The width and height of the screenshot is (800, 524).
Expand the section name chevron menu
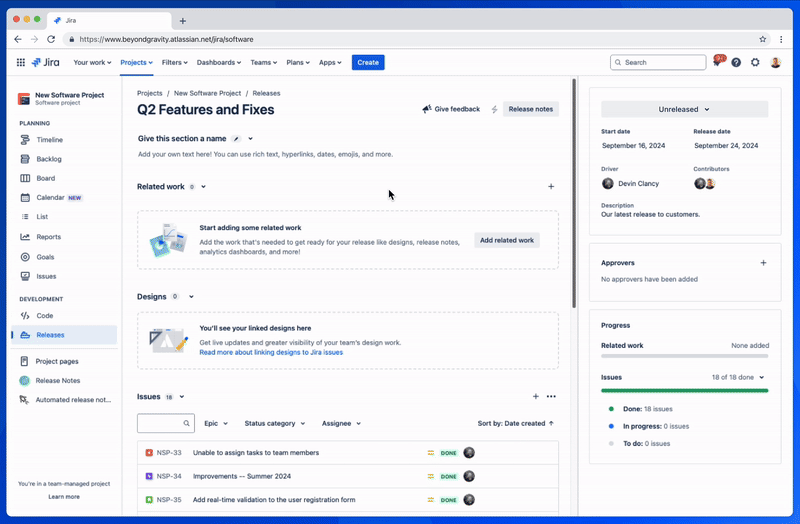coord(251,139)
